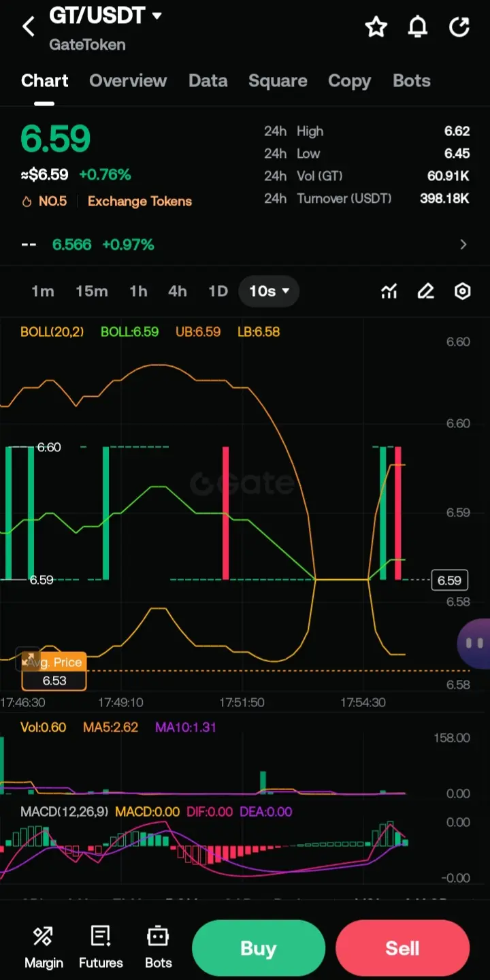Image resolution: width=490 pixels, height=980 pixels.
Task: Open the Data tab
Action: (x=208, y=81)
